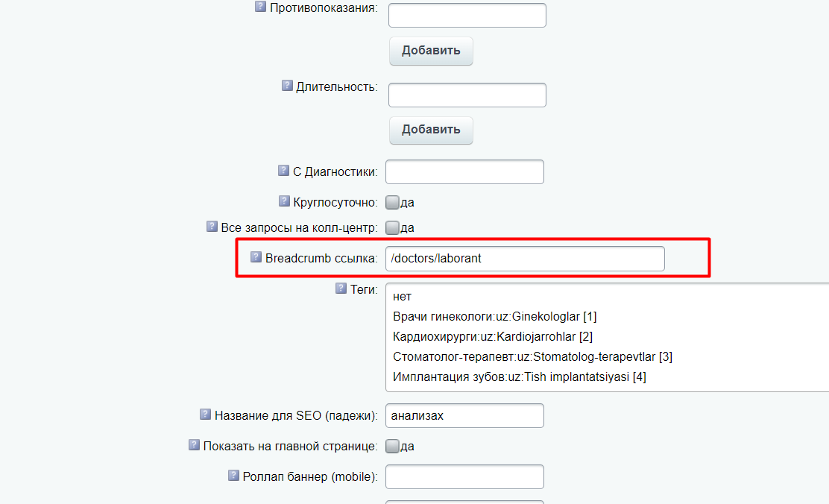Click help icon next to Роллап баннер
The width and height of the screenshot is (829, 504).
pyautogui.click(x=233, y=476)
